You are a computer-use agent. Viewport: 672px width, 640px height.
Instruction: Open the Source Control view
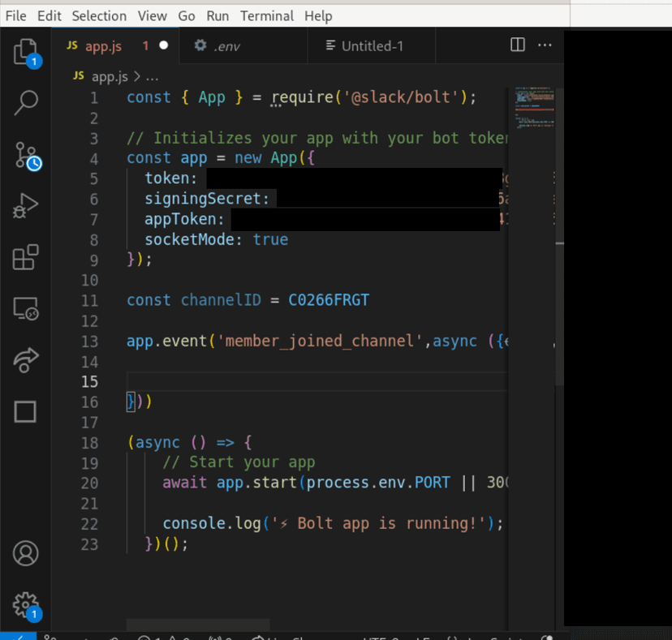[x=25, y=154]
